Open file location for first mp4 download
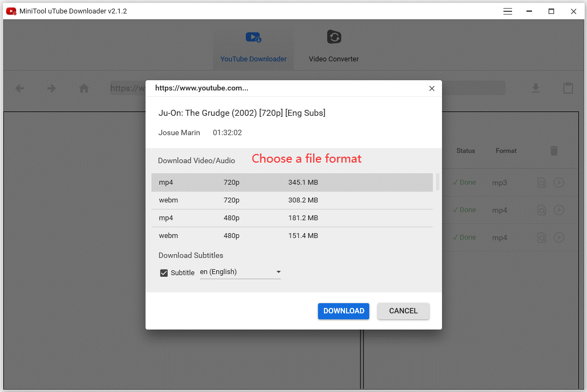This screenshot has width=587, height=392. pos(541,210)
